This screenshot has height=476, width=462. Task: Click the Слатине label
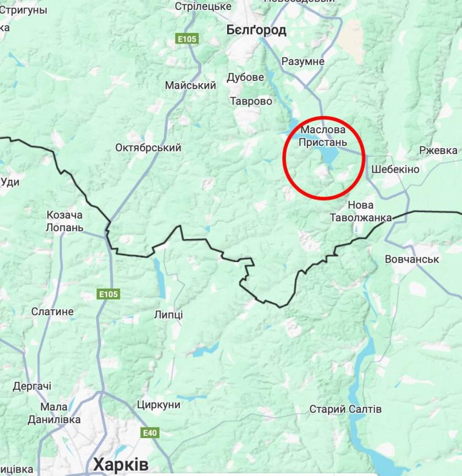[52, 311]
